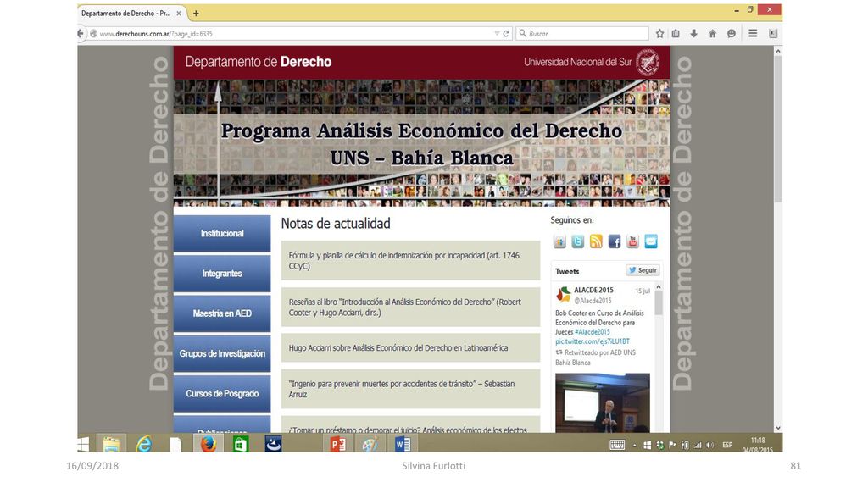
Task: Click the Universidad Nacional del Sur seal logo
Action: [x=647, y=62]
